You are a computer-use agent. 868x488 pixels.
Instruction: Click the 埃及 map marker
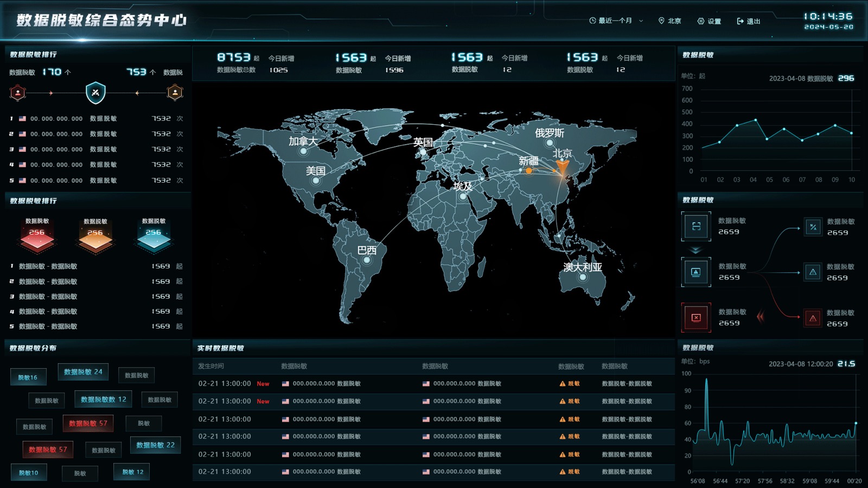462,196
